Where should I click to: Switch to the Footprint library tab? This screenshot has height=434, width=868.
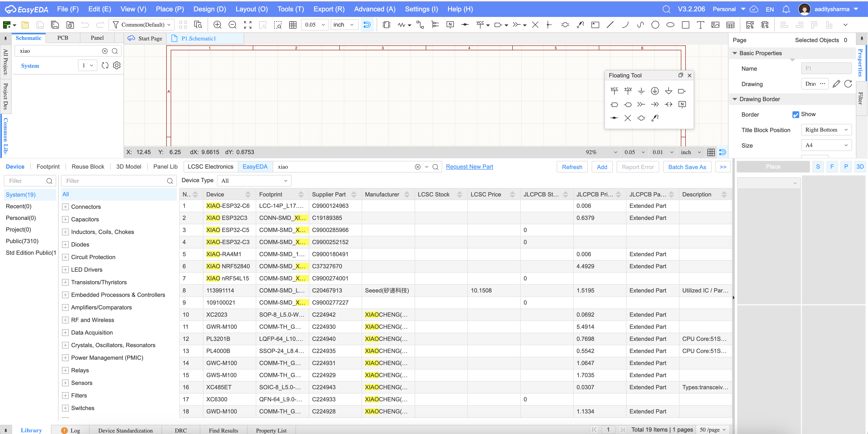coord(48,167)
